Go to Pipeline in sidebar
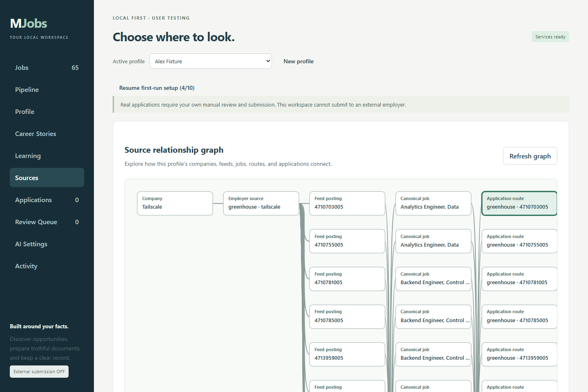588x392 pixels. click(x=47, y=90)
